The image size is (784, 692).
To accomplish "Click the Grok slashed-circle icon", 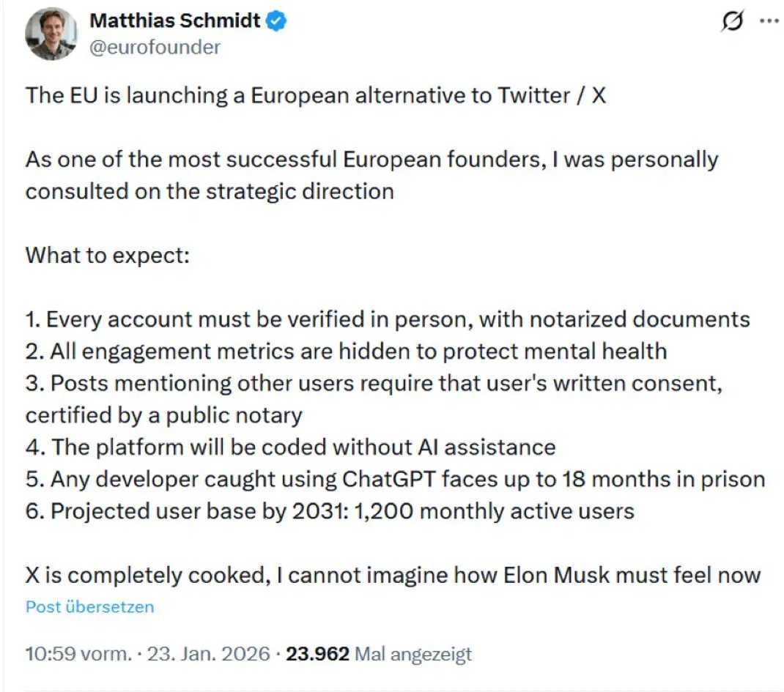I will [731, 22].
